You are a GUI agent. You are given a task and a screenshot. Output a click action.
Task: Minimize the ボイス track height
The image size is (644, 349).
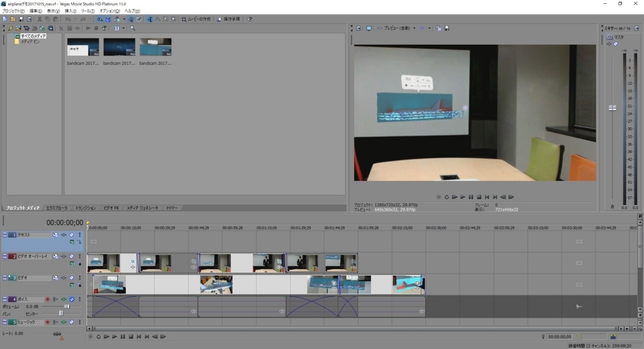(x=4, y=299)
